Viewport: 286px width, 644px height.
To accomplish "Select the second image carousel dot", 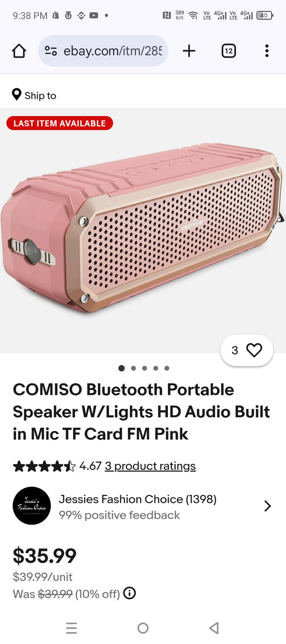I will pos(133,368).
